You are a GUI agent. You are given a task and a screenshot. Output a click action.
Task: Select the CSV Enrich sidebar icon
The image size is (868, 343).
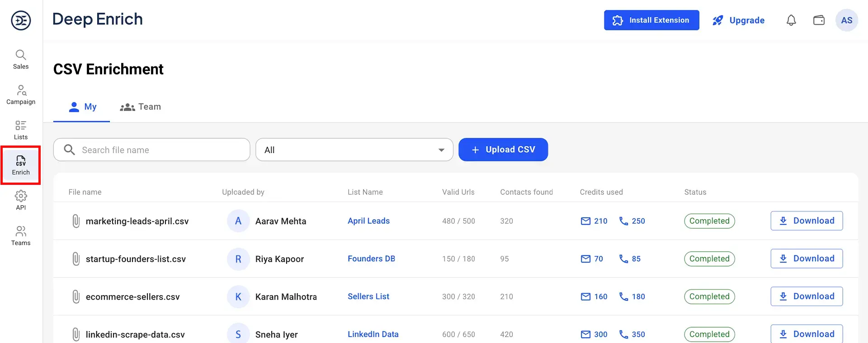pyautogui.click(x=21, y=165)
